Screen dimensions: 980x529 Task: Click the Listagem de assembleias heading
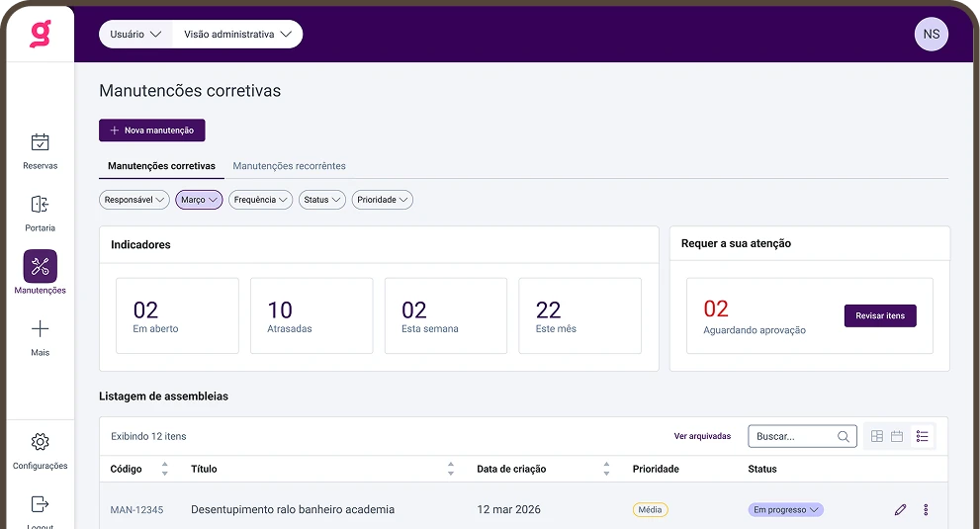tap(164, 397)
